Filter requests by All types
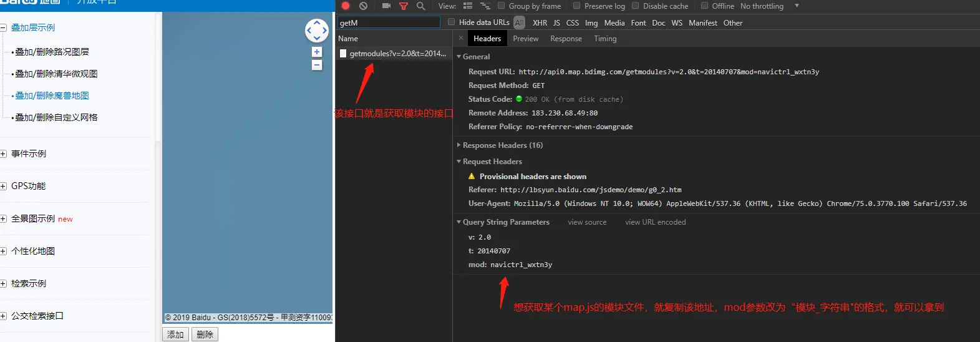The height and width of the screenshot is (342, 980). point(519,22)
